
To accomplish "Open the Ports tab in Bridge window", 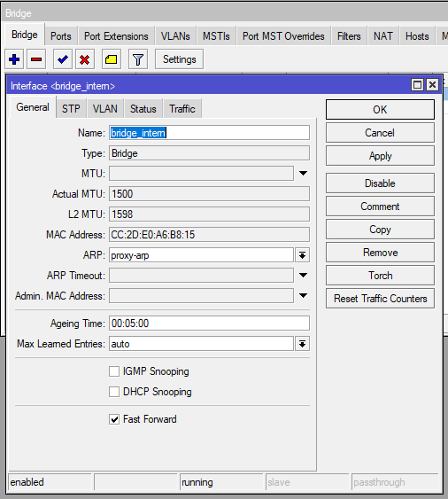I will coord(61,36).
